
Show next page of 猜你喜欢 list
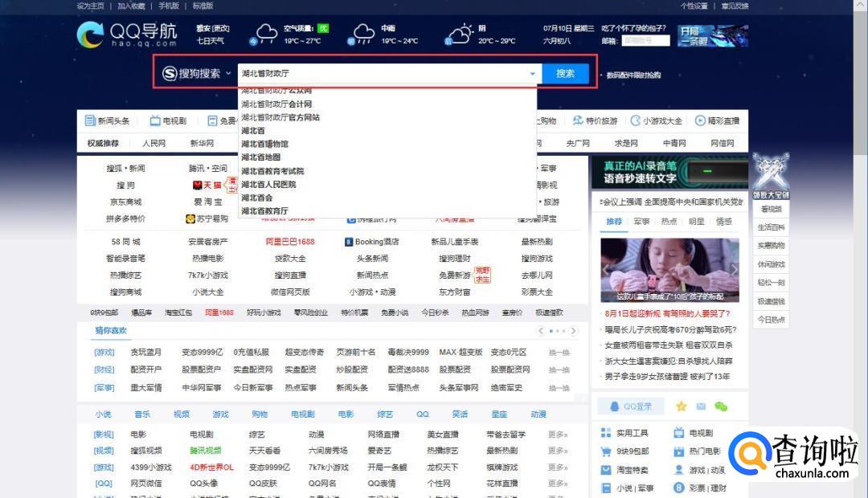tap(574, 331)
